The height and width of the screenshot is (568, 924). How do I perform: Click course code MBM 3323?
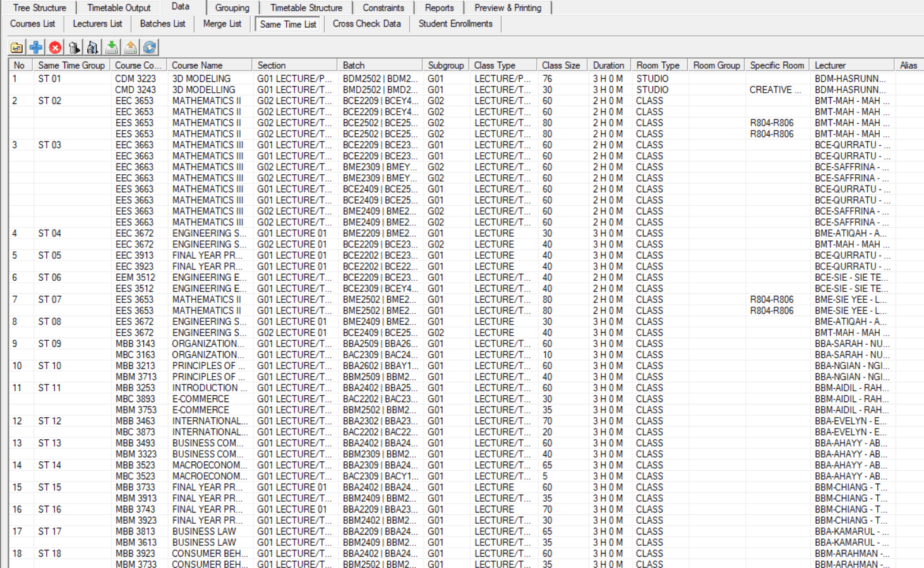[x=135, y=454]
